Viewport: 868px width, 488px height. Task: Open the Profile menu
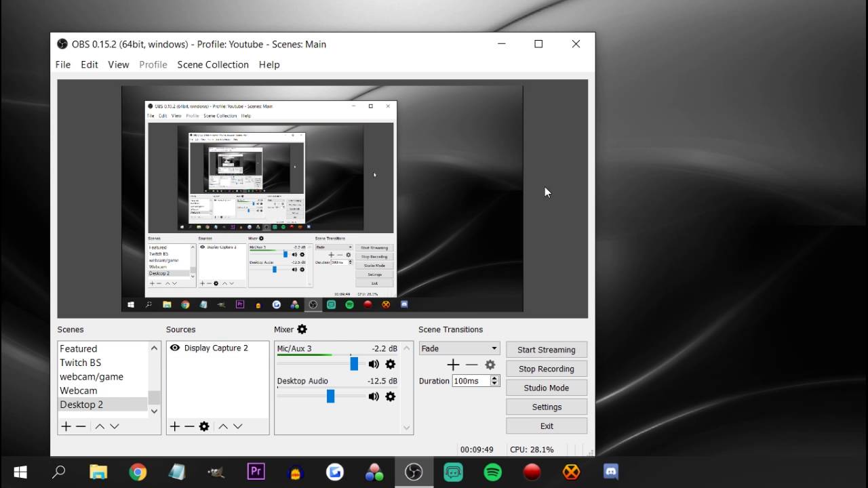pyautogui.click(x=153, y=64)
